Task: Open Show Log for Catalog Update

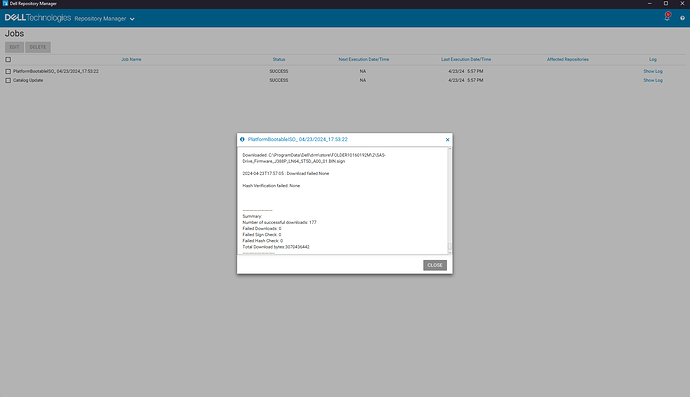Action: click(653, 80)
